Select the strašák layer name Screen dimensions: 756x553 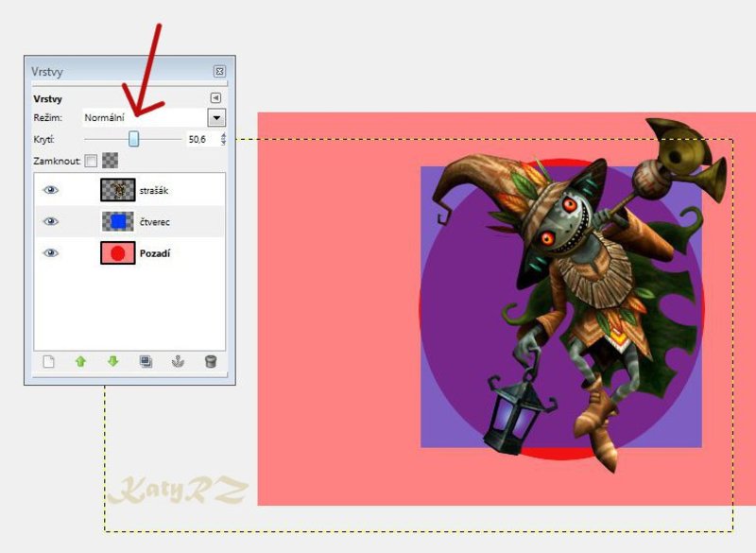(x=154, y=190)
